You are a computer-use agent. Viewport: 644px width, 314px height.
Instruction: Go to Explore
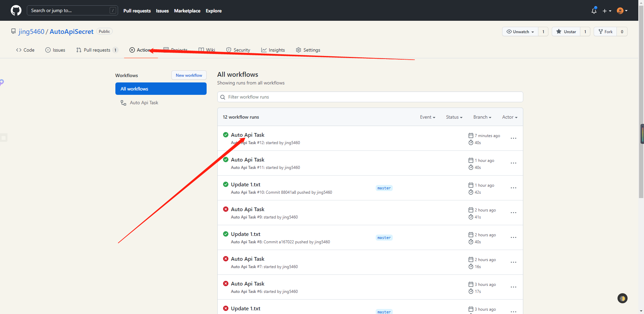pos(214,11)
